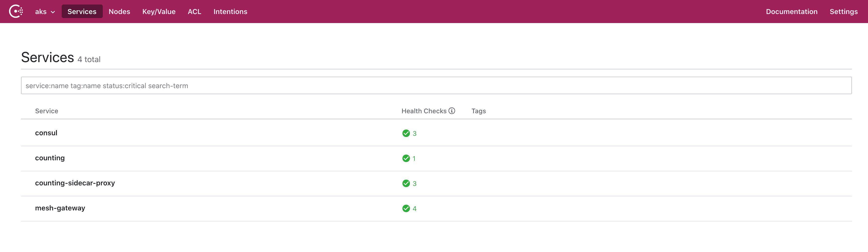Click green check icon for consul service

pyautogui.click(x=406, y=133)
